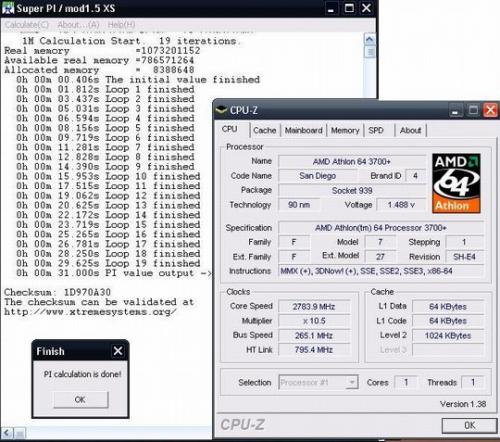Click the Multiplier value 'x 10.5'
The height and width of the screenshot is (442, 500).
click(314, 321)
